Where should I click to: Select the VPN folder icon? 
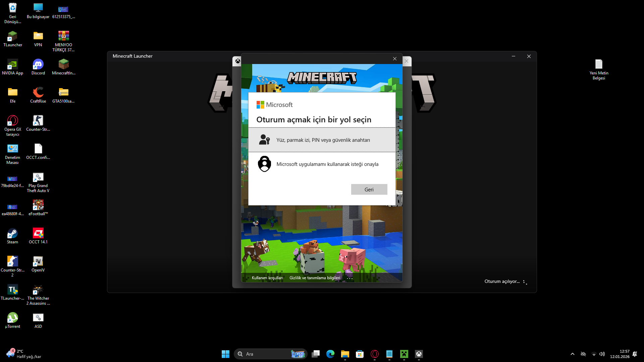[38, 39]
